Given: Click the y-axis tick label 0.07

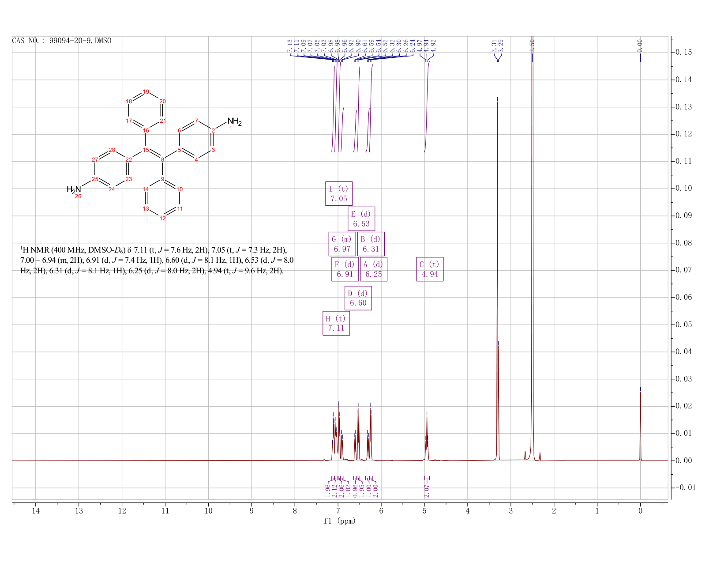Looking at the screenshot, I should pos(683,270).
